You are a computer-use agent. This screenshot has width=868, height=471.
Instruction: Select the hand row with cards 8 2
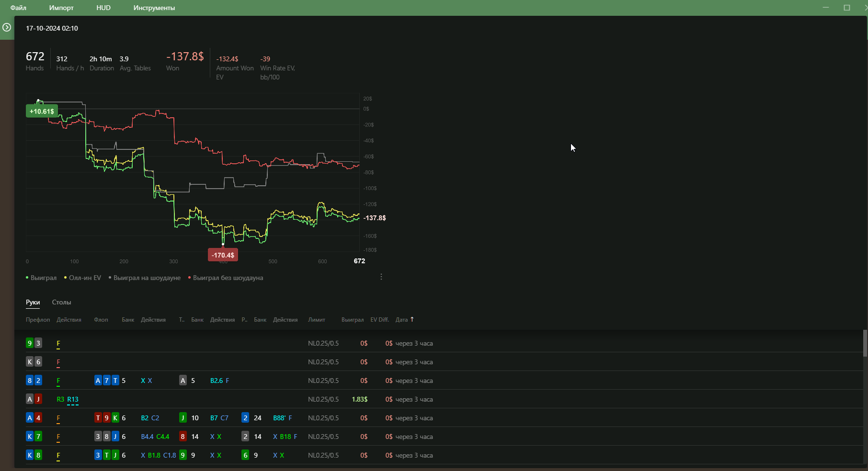click(x=439, y=381)
